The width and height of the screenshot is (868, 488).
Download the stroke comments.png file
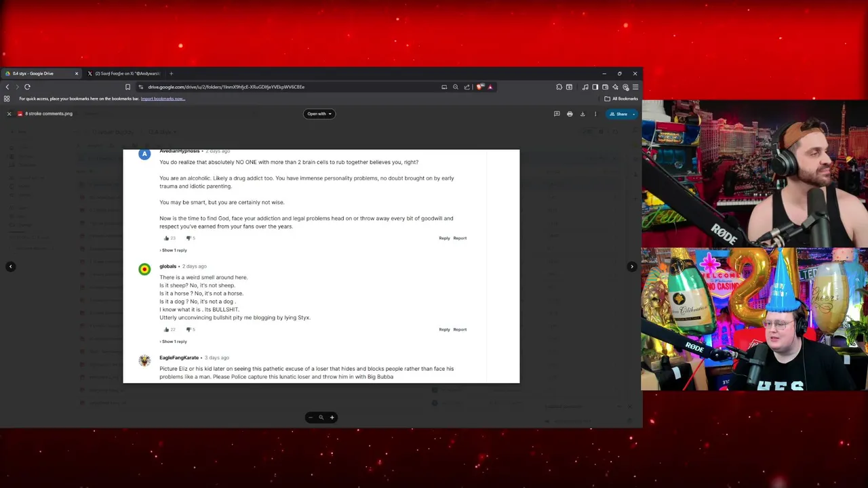(x=583, y=114)
